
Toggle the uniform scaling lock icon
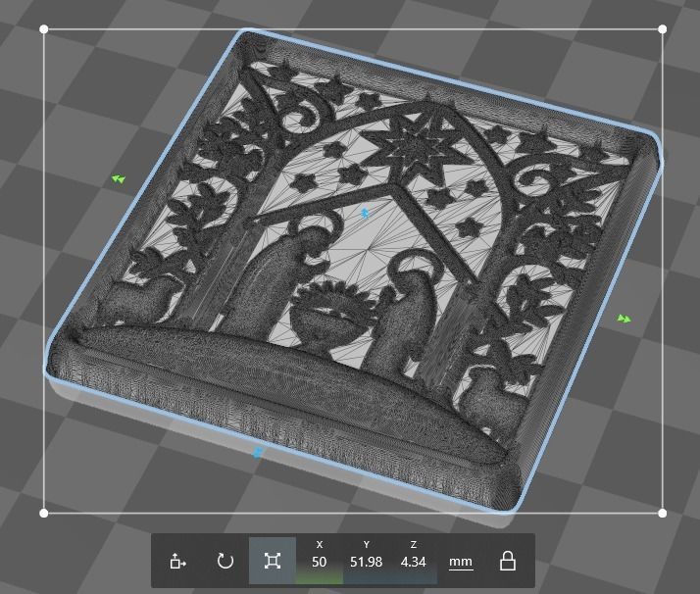coord(508,561)
